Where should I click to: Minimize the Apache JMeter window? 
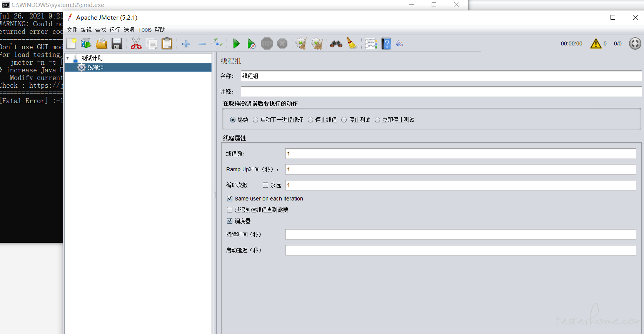[x=591, y=17]
